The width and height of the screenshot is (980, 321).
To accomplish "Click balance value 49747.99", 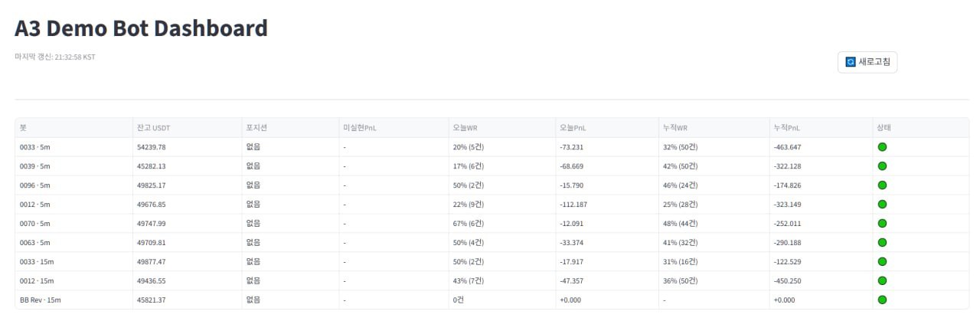I will pos(152,224).
